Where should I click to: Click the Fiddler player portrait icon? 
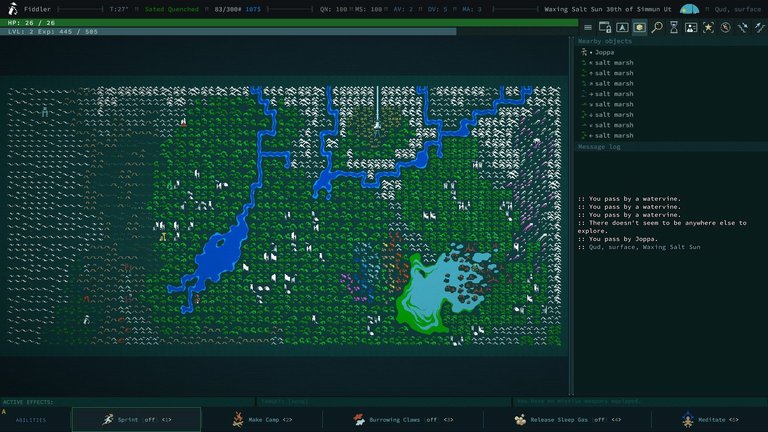[13, 8]
